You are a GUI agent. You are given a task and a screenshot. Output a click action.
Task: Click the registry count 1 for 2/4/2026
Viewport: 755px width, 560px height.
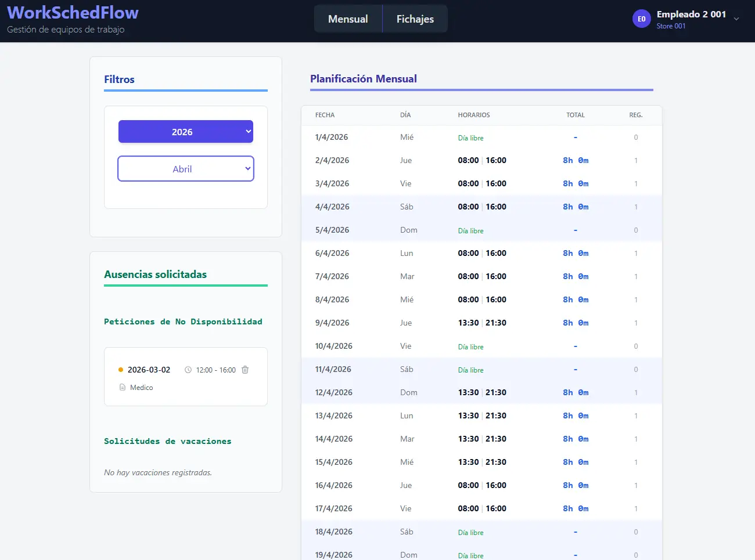pos(636,160)
